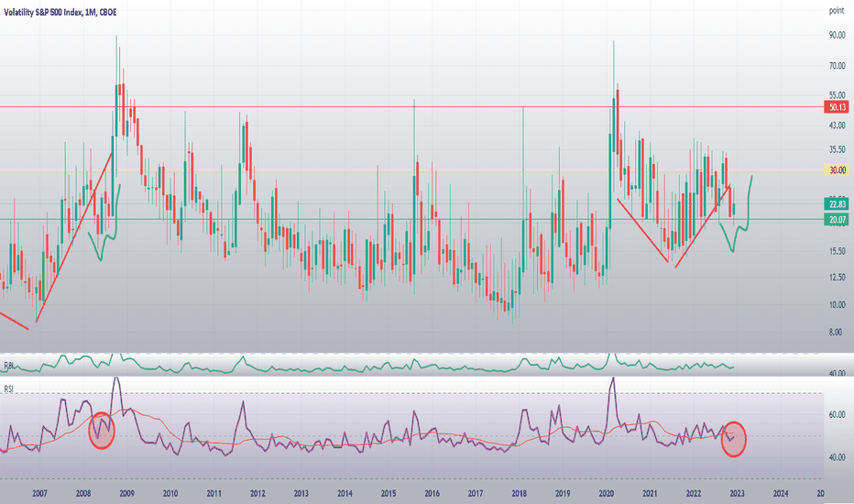Click the 2018 label on time axis
Image resolution: width=854 pixels, height=504 pixels.
pos(519,494)
